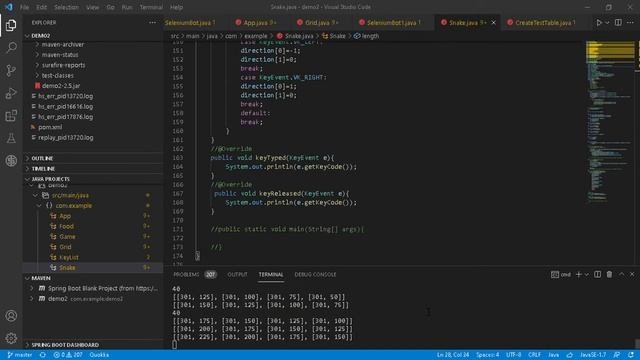Viewport: 640px width, 360px height.
Task: Open the Explorer view in activity bar
Action: [x=11, y=25]
